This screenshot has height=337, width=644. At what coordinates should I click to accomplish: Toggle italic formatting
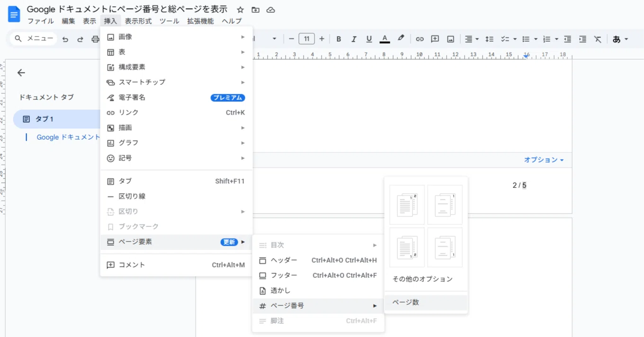point(354,39)
